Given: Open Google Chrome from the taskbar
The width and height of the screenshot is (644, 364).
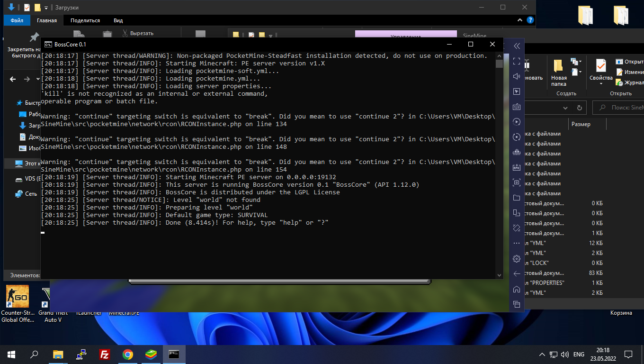Looking at the screenshot, I should (128, 354).
